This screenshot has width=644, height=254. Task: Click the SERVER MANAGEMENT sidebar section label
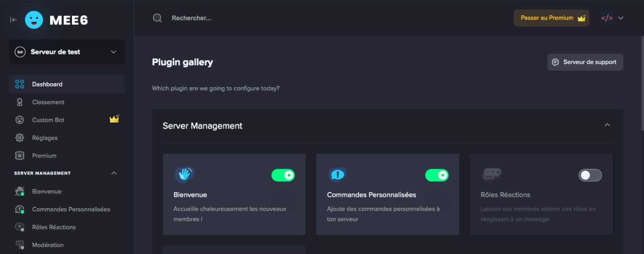click(42, 173)
